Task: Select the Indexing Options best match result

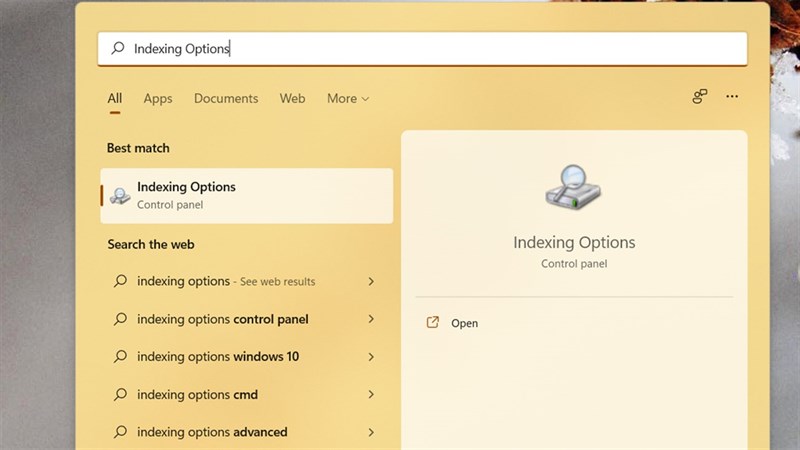Action: pyautogui.click(x=247, y=195)
